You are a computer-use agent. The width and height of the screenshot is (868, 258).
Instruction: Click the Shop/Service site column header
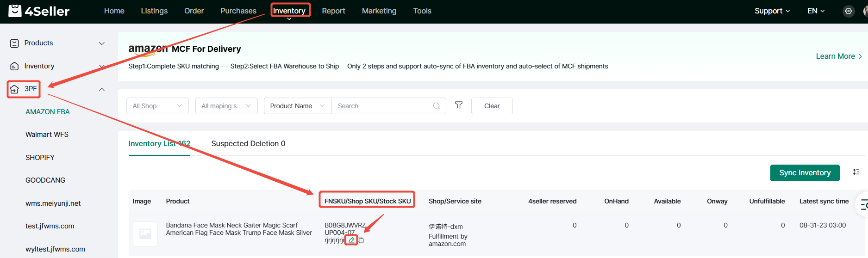click(x=455, y=201)
